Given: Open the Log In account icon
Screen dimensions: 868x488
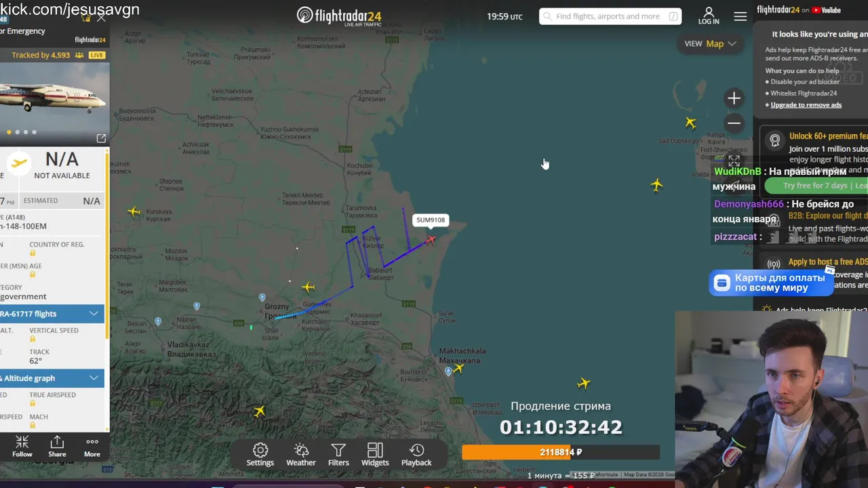Looking at the screenshot, I should (709, 16).
